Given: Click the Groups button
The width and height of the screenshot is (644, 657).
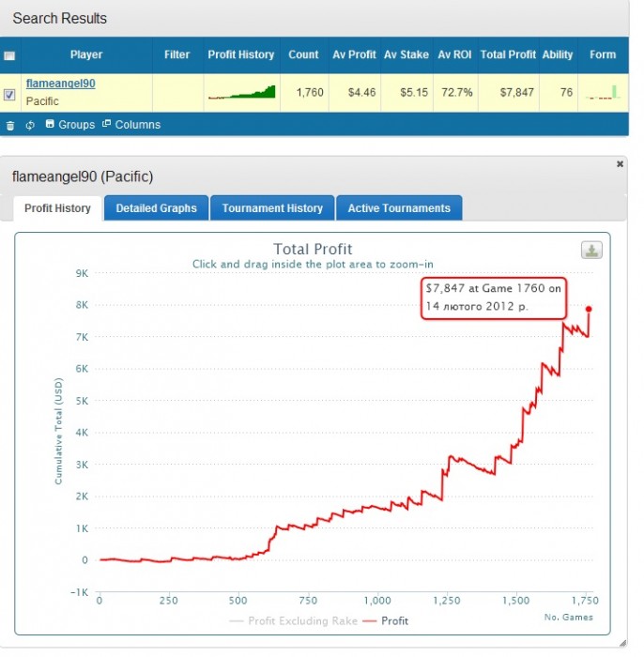Looking at the screenshot, I should (70, 125).
